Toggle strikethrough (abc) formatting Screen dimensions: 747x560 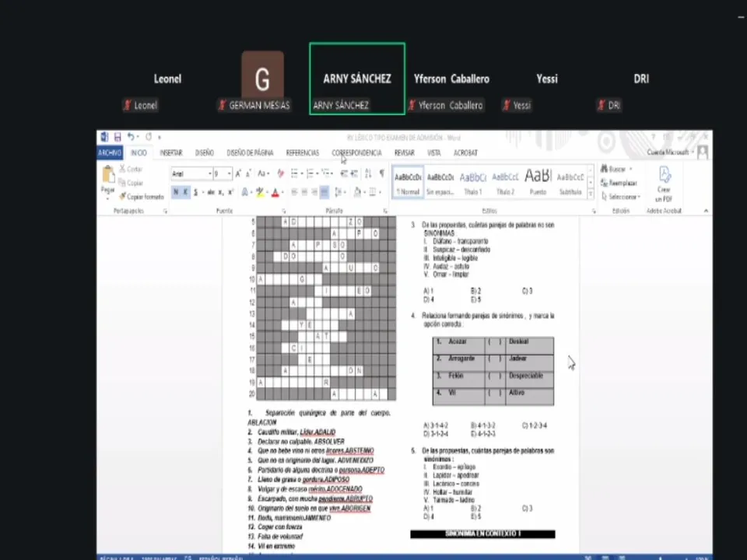(x=211, y=192)
